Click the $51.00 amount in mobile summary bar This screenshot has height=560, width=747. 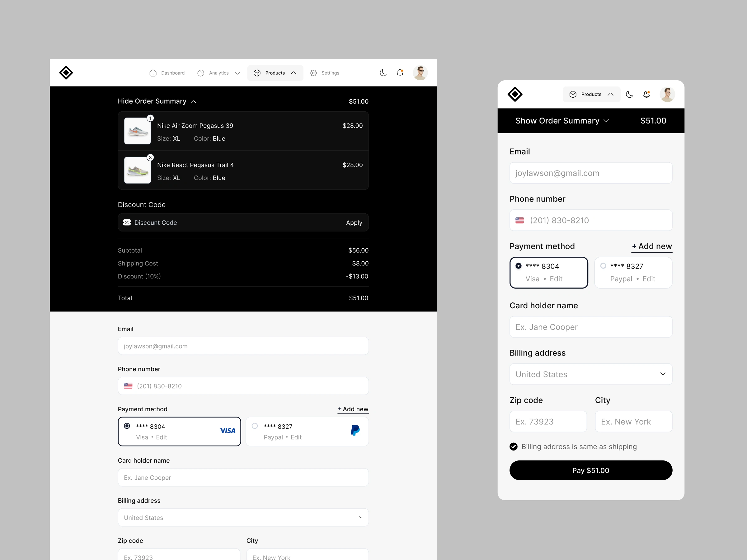(x=653, y=121)
